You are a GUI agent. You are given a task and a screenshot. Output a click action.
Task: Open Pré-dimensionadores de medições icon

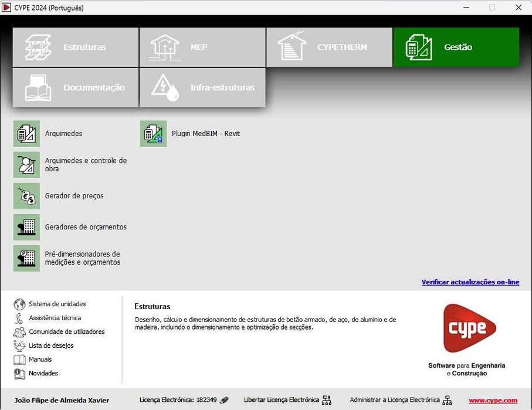[26, 258]
